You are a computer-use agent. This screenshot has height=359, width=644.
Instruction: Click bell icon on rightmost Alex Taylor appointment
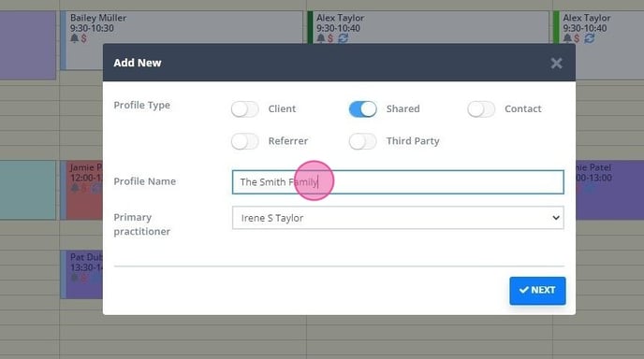pos(567,38)
